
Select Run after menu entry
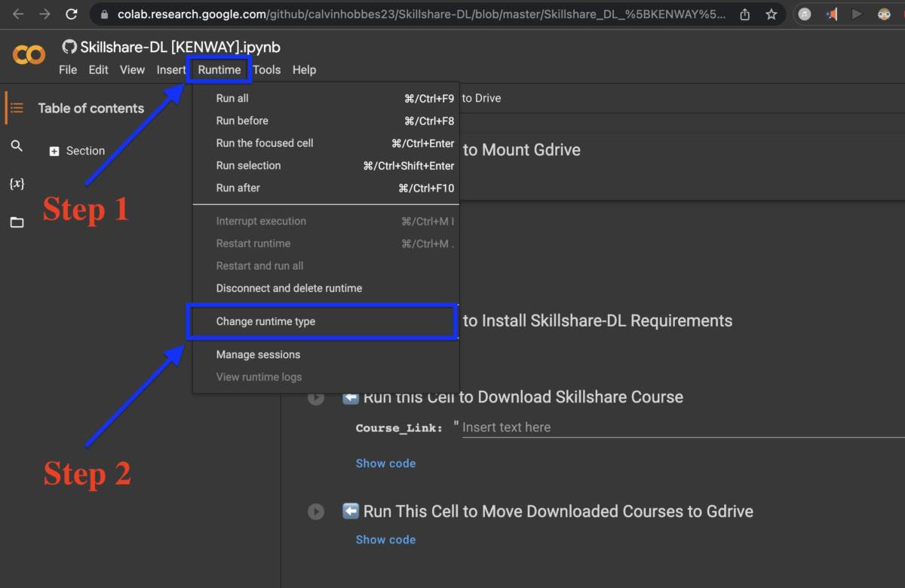tap(326, 188)
